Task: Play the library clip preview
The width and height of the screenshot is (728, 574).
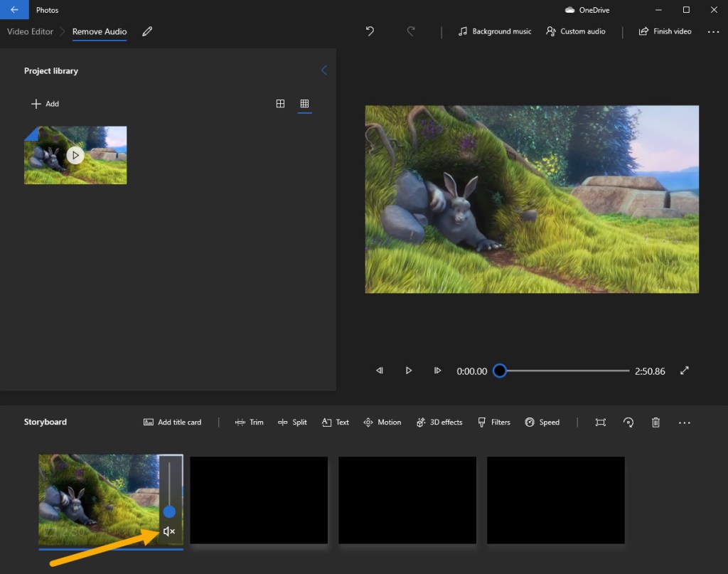Action: 75,155
